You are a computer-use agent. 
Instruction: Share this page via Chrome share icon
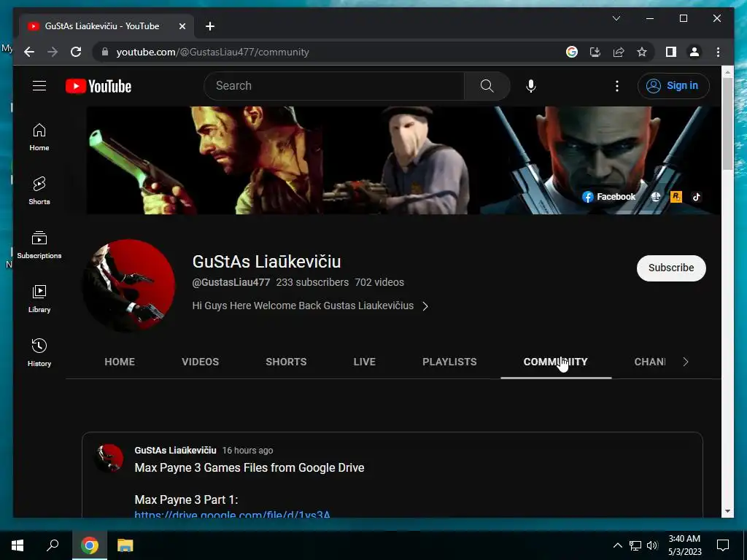619,52
